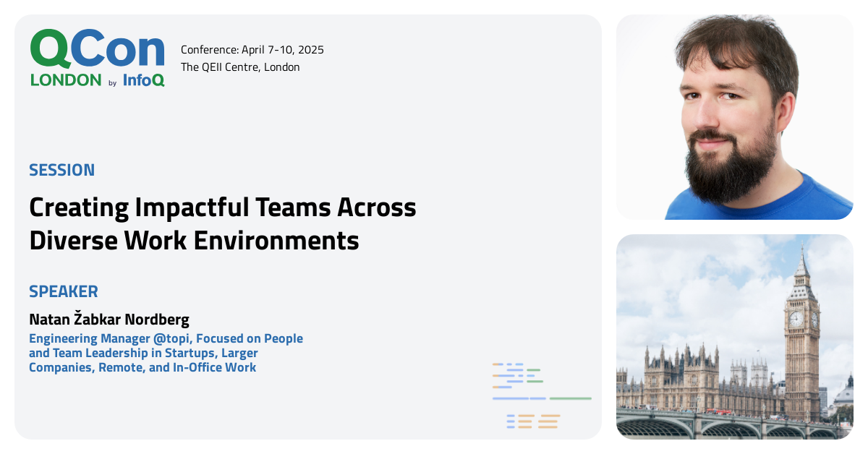The image size is (868, 454).
Task: Click the speaker name Natan Žabkar Nordberg
Action: click(x=109, y=319)
